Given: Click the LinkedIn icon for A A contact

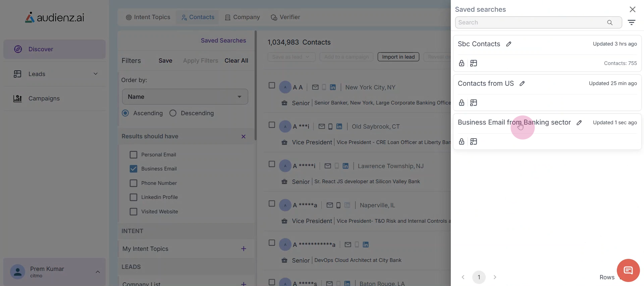Looking at the screenshot, I should [333, 87].
